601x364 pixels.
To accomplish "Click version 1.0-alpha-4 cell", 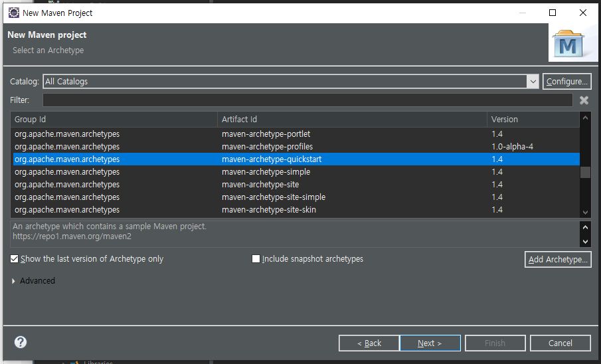I will tap(512, 147).
